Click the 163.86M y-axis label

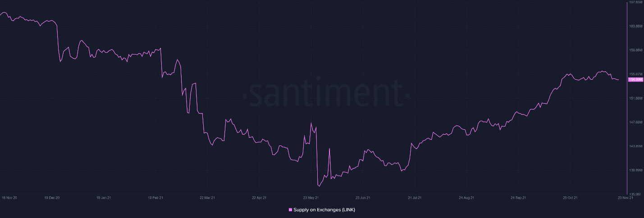pos(636,26)
